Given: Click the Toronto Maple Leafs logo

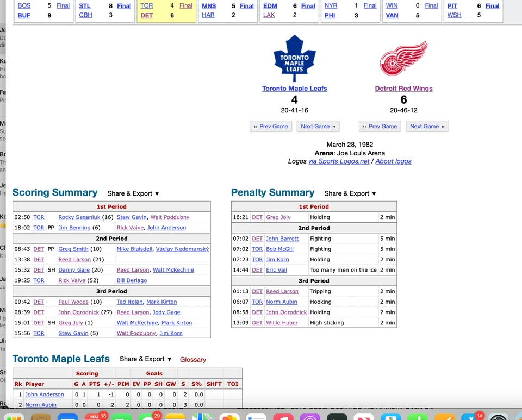Looking at the screenshot, I should (x=294, y=58).
